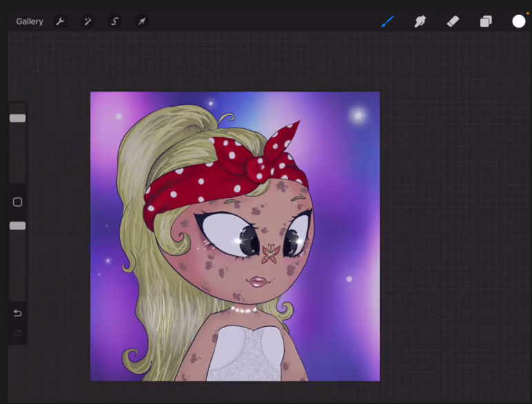This screenshot has height=404, width=532.
Task: Select the Paint brush tool
Action: pyautogui.click(x=388, y=21)
